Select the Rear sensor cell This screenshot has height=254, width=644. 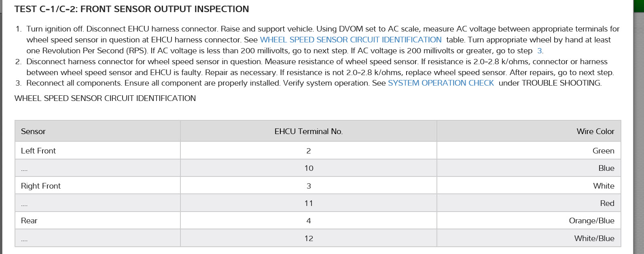point(29,220)
